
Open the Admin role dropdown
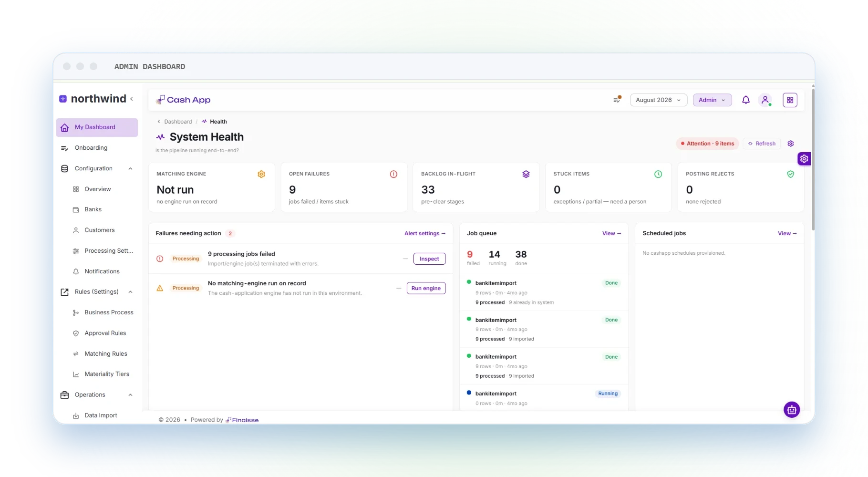coord(712,100)
